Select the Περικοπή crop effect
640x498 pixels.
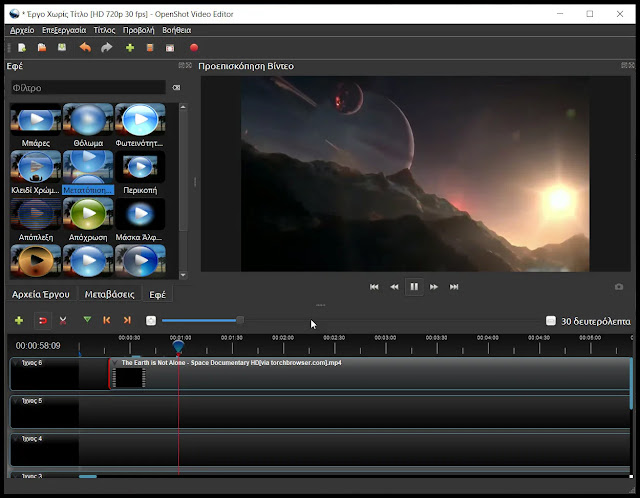tap(140, 167)
